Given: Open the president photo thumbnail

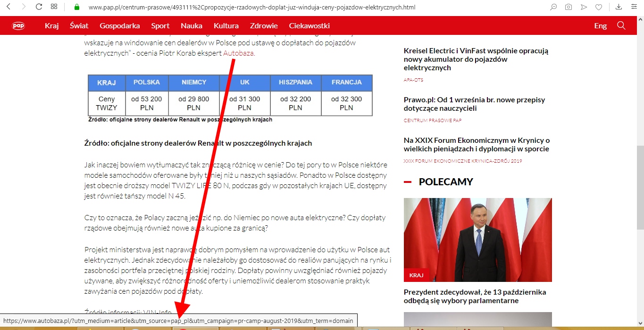Looking at the screenshot, I should tap(478, 240).
